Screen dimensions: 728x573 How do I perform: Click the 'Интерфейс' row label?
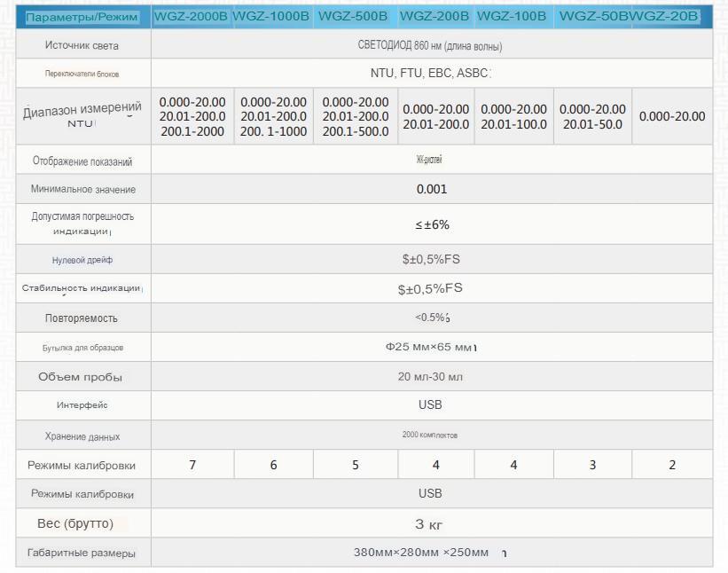pos(82,405)
